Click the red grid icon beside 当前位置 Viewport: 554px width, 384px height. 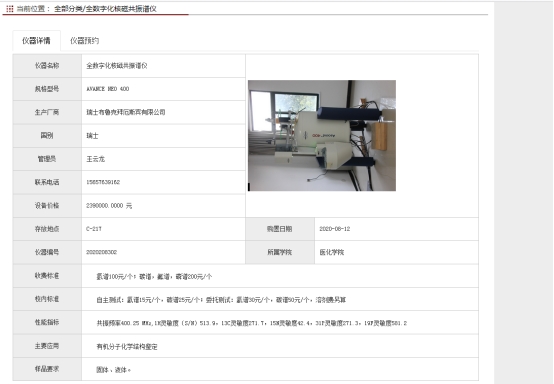click(x=10, y=9)
